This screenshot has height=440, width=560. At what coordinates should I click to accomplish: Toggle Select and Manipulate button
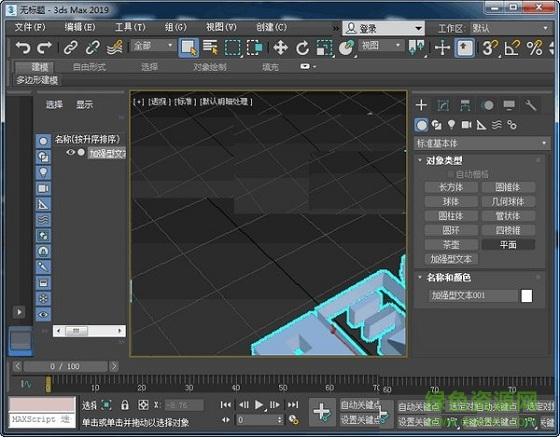(x=442, y=48)
